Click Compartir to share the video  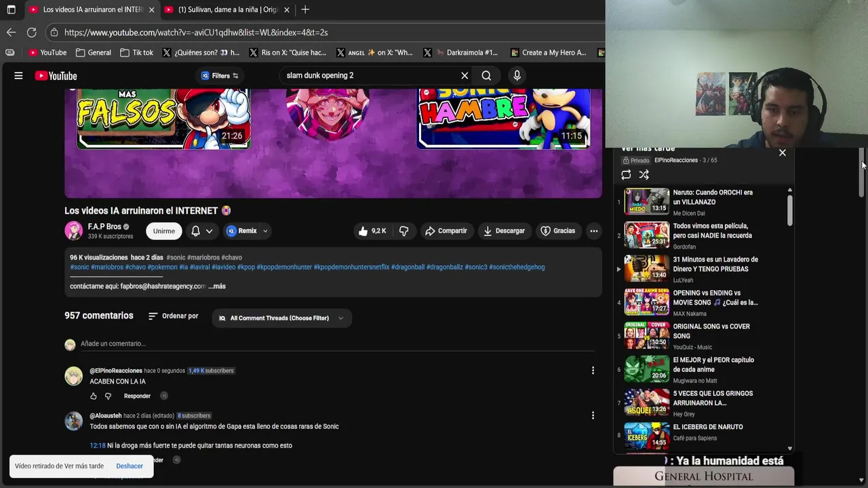(x=446, y=231)
